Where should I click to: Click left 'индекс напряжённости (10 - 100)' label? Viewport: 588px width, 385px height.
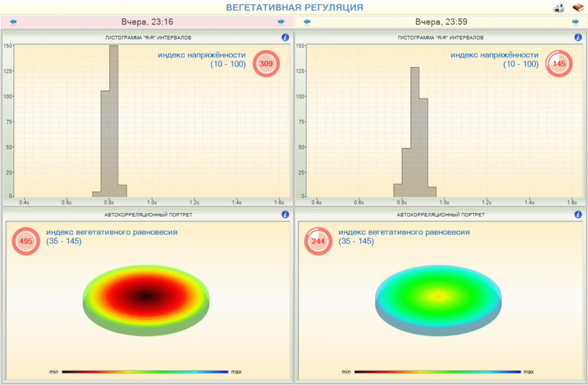tap(202, 60)
